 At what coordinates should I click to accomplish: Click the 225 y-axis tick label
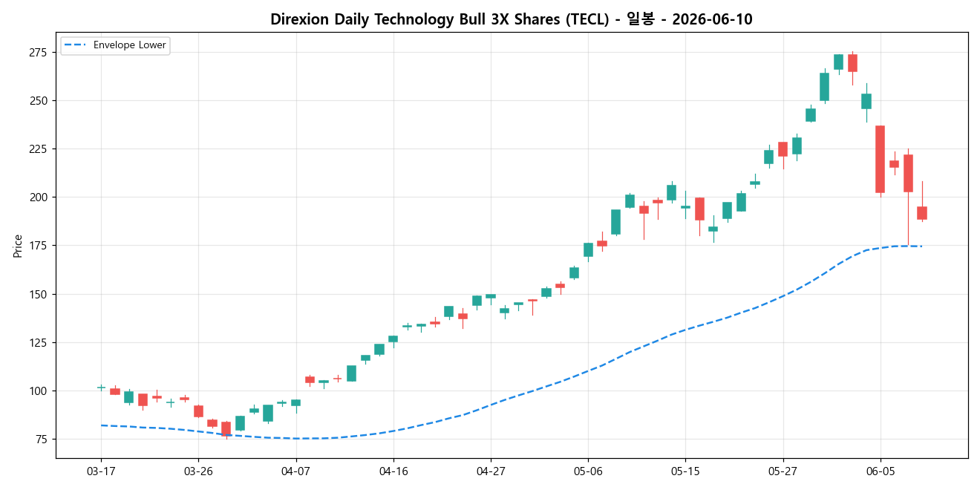point(39,148)
